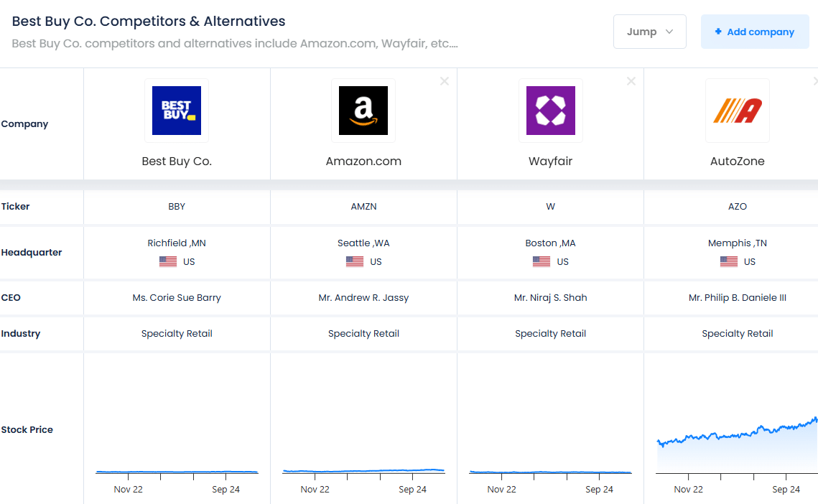The width and height of the screenshot is (818, 504).
Task: Open the Wayfair company name link
Action: [550, 162]
